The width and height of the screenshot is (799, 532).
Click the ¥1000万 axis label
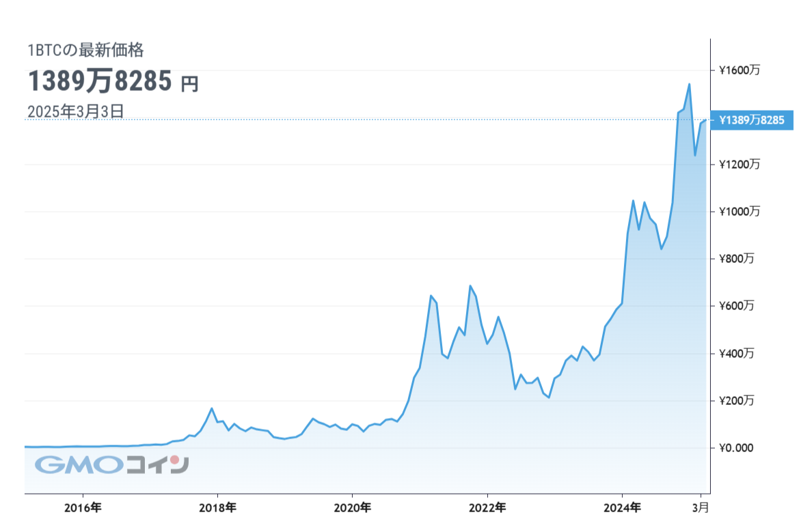740,212
